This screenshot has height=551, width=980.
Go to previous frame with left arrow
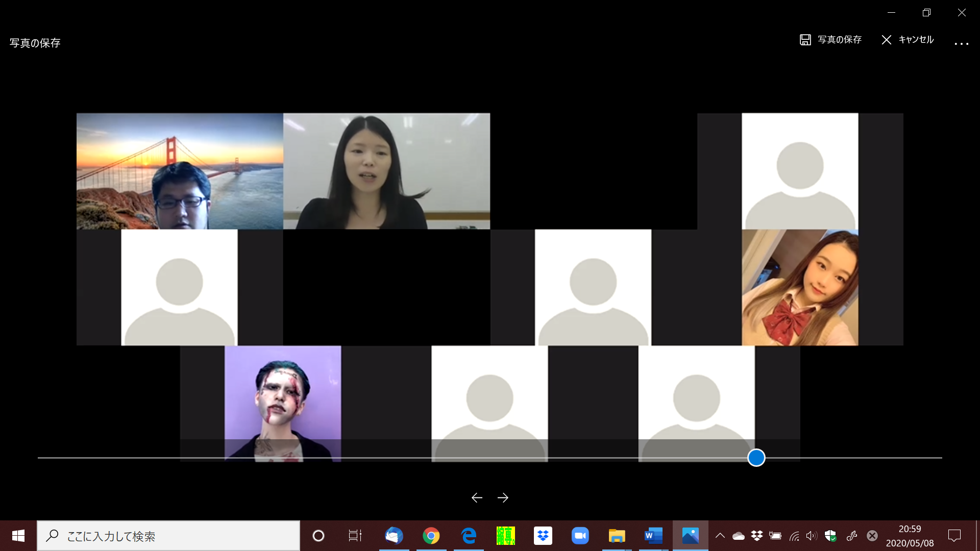[x=477, y=497]
